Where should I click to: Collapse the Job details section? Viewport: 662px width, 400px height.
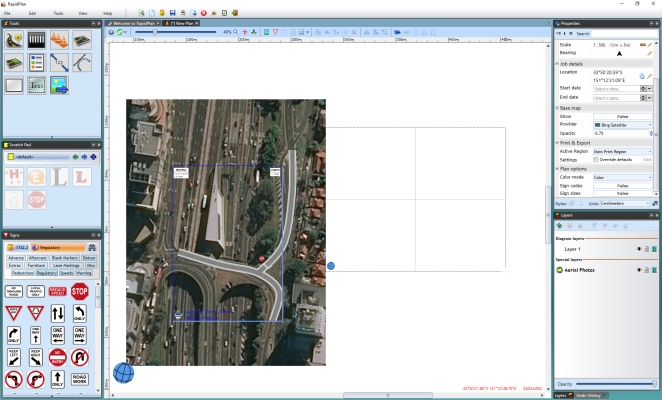click(x=557, y=64)
